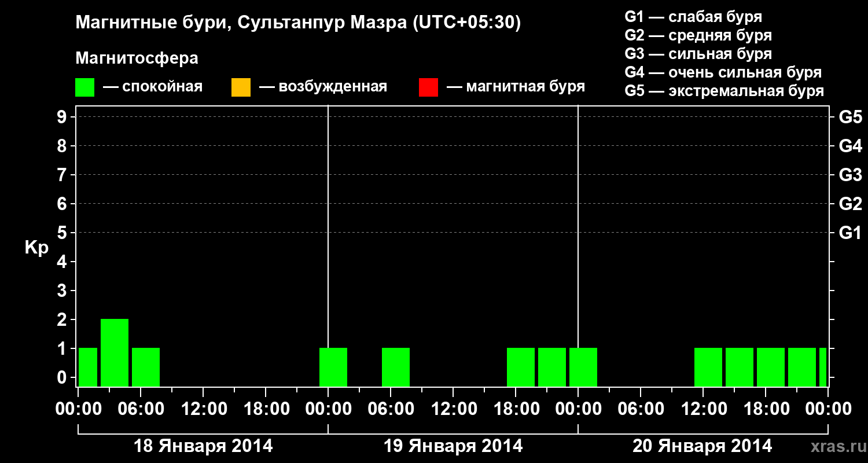This screenshot has width=868, height=463.
Task: Click the orange возбужденная legend swatch
Action: (241, 87)
